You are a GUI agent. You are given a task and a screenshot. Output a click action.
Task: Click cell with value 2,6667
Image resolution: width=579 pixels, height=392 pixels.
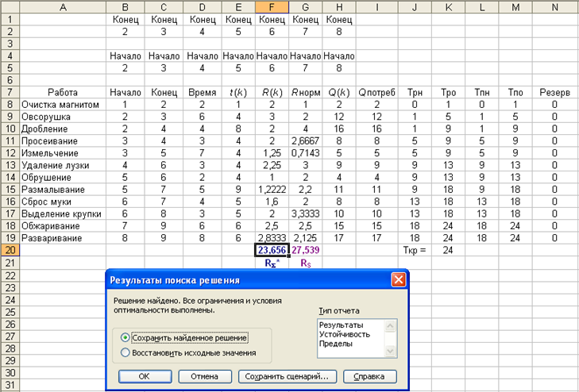pos(305,141)
